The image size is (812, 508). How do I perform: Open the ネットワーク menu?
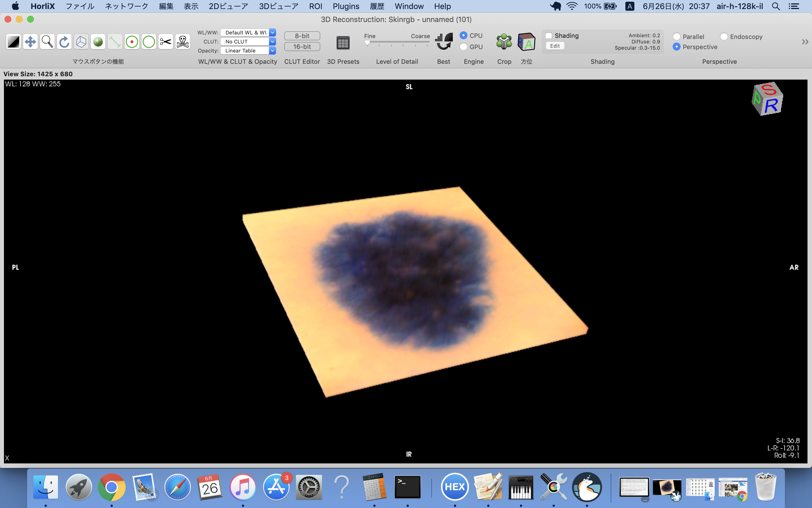(x=127, y=6)
